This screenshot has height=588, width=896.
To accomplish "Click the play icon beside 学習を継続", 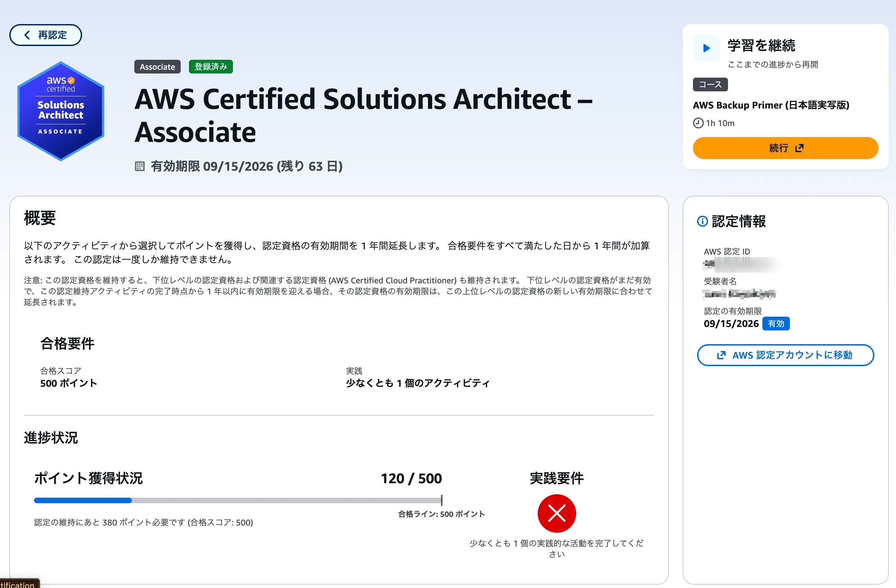I will (707, 48).
